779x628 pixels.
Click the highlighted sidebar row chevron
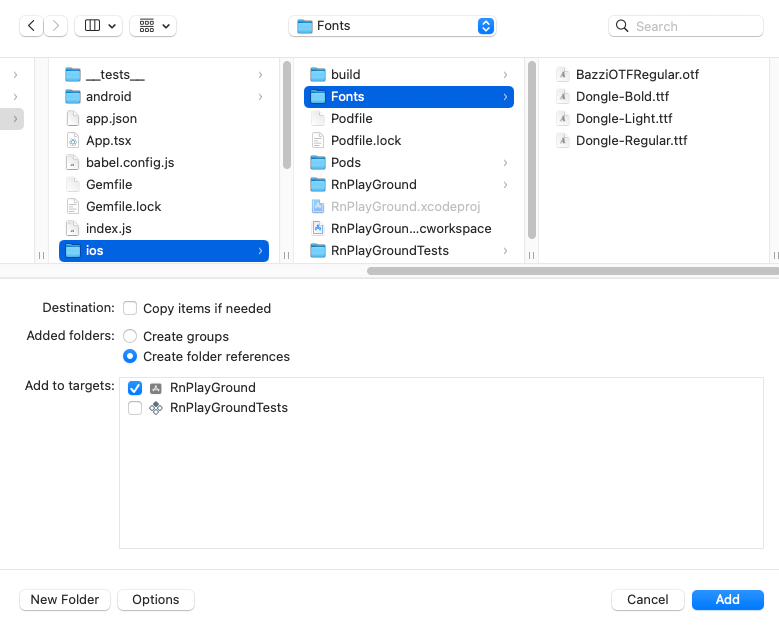[x=15, y=119]
